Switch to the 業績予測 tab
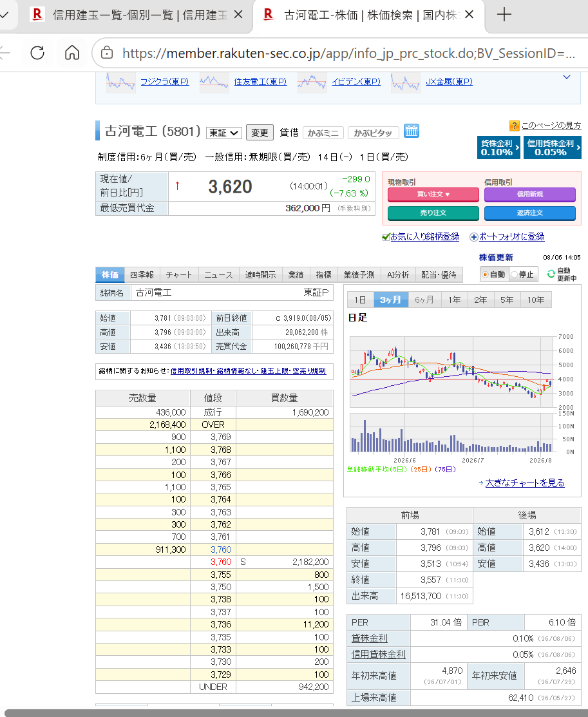The image size is (588, 717). (359, 275)
